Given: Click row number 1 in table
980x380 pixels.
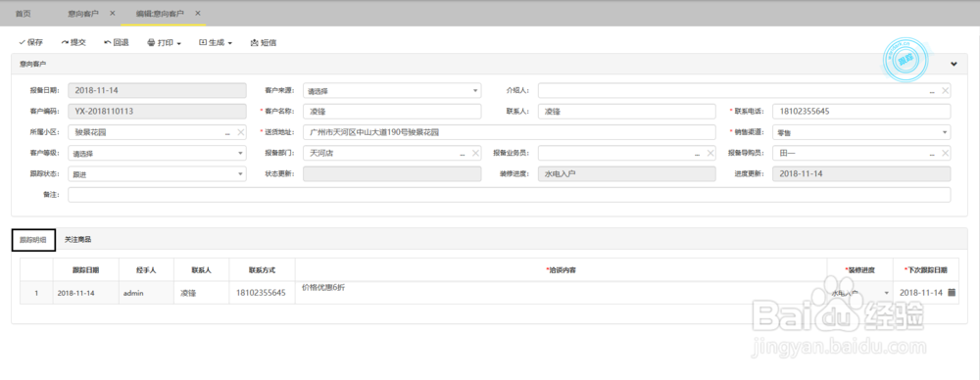Looking at the screenshot, I should [35, 293].
